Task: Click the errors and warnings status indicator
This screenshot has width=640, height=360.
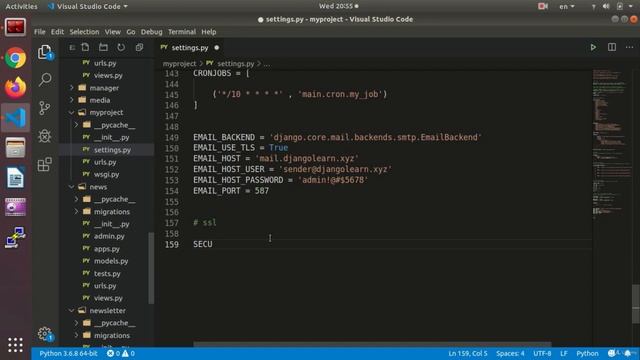Action: pos(121,353)
